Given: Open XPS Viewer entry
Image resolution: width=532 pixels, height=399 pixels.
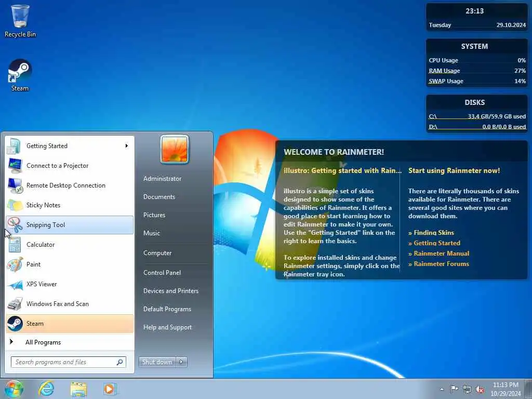Looking at the screenshot, I should (x=70, y=284).
